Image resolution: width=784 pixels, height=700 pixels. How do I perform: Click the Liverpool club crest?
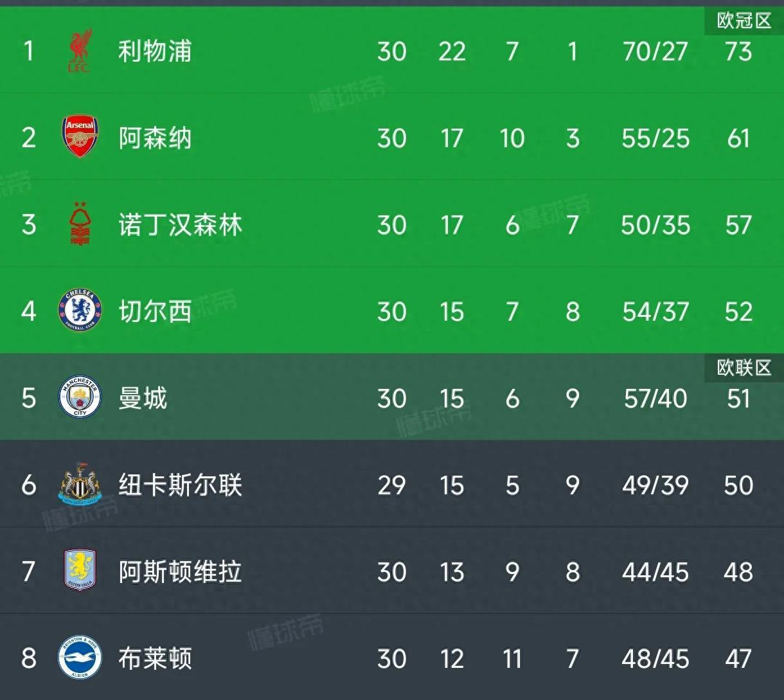click(x=80, y=51)
